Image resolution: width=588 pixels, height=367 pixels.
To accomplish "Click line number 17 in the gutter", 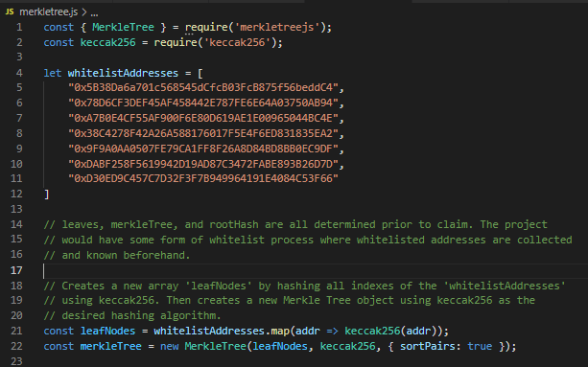I will coord(16,271).
